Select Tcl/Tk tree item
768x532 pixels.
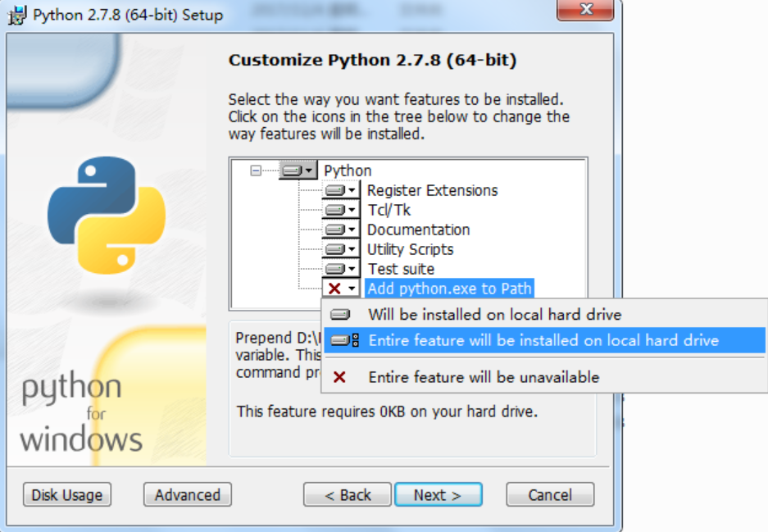click(389, 210)
